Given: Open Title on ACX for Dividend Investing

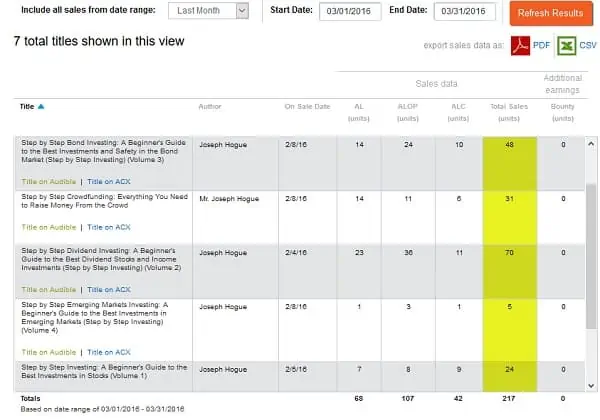Looking at the screenshot, I should 109,289.
